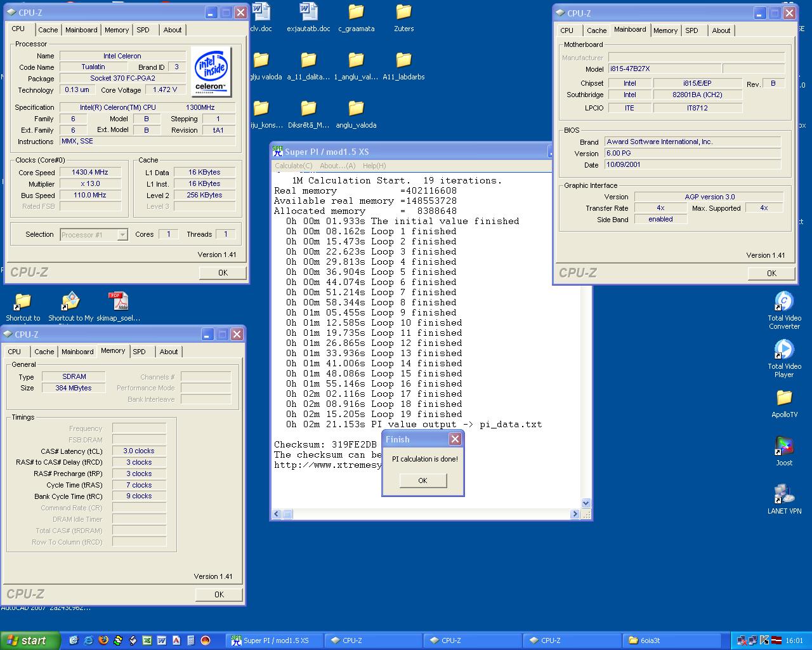Launch Excel from Quick Launch
The image size is (812, 650).
tap(147, 640)
